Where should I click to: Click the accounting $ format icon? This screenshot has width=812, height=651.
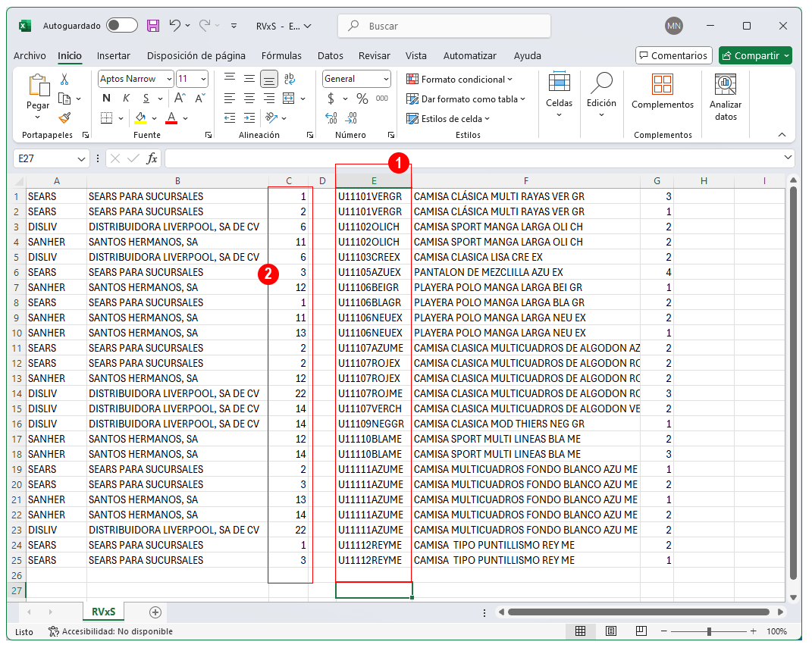click(x=331, y=99)
